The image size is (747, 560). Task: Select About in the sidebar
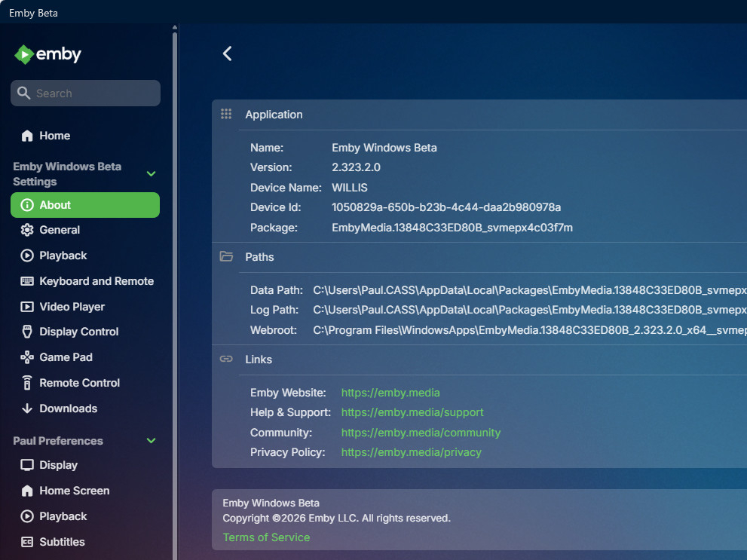click(x=85, y=205)
